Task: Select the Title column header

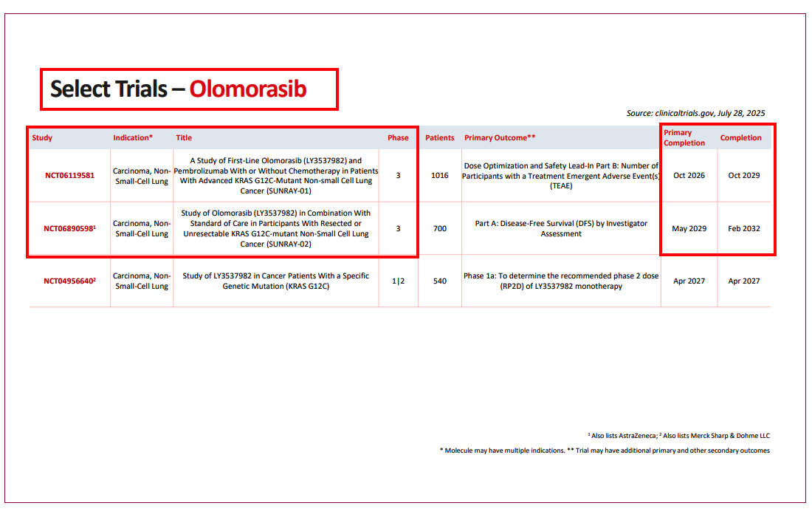Action: [184, 138]
